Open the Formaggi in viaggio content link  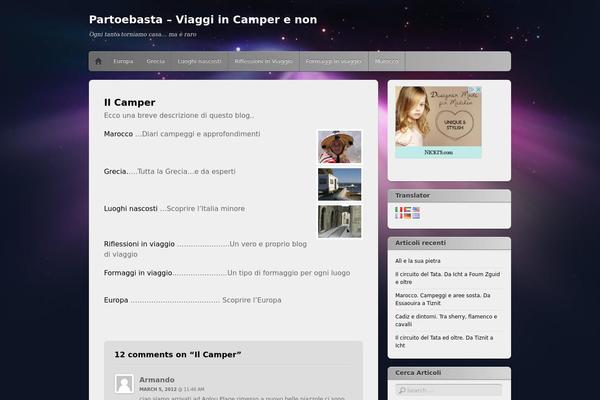point(138,273)
